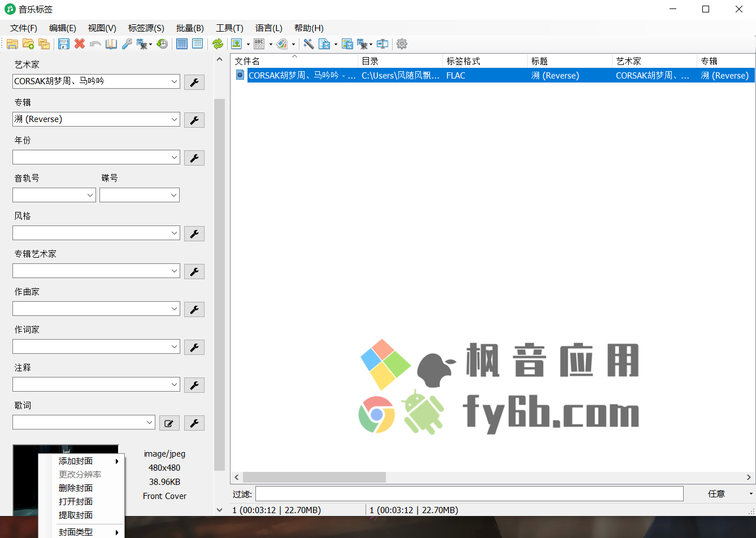
Task: Open the 工具(T) menu
Action: click(x=229, y=28)
